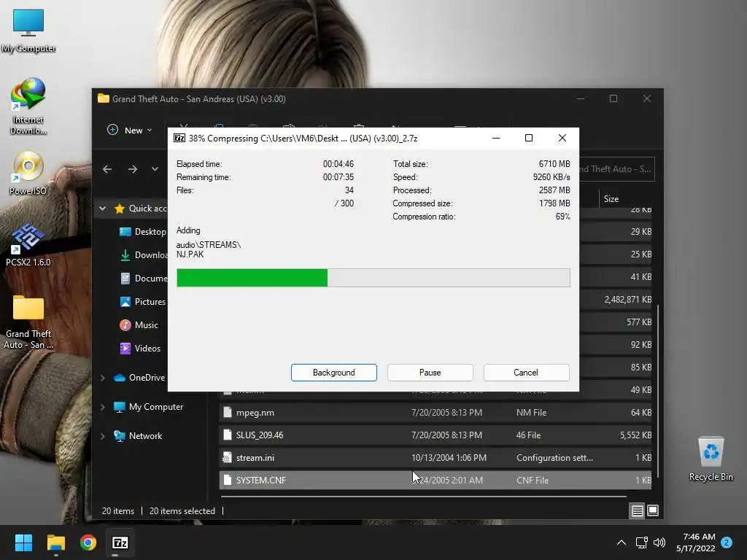This screenshot has height=560, width=747.
Task: Launch Google Chrome from the taskbar
Action: click(88, 542)
